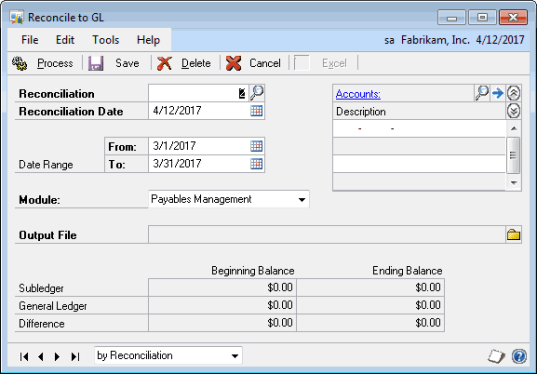This screenshot has width=537, height=374.
Task: Click the Process gears icon
Action: [x=20, y=63]
